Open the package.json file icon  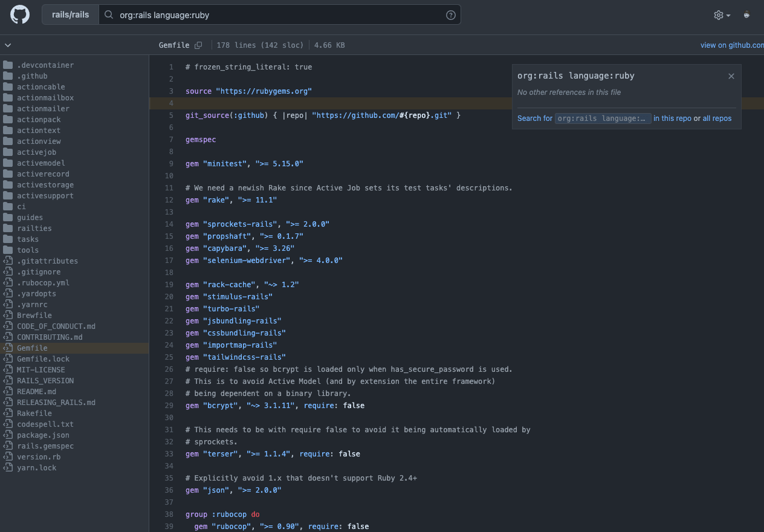(8, 435)
